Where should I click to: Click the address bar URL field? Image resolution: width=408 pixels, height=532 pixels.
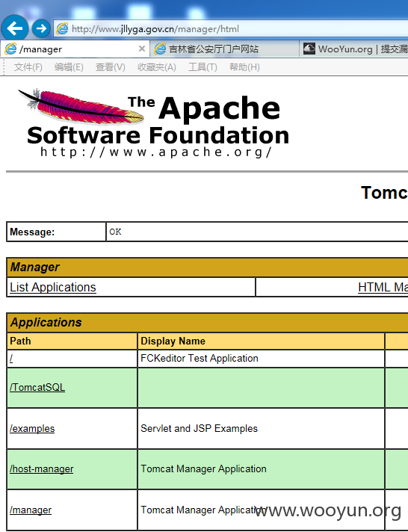click(231, 29)
